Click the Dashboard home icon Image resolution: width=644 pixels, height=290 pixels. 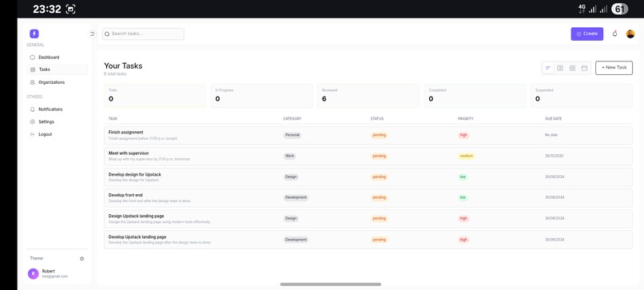[x=33, y=58]
